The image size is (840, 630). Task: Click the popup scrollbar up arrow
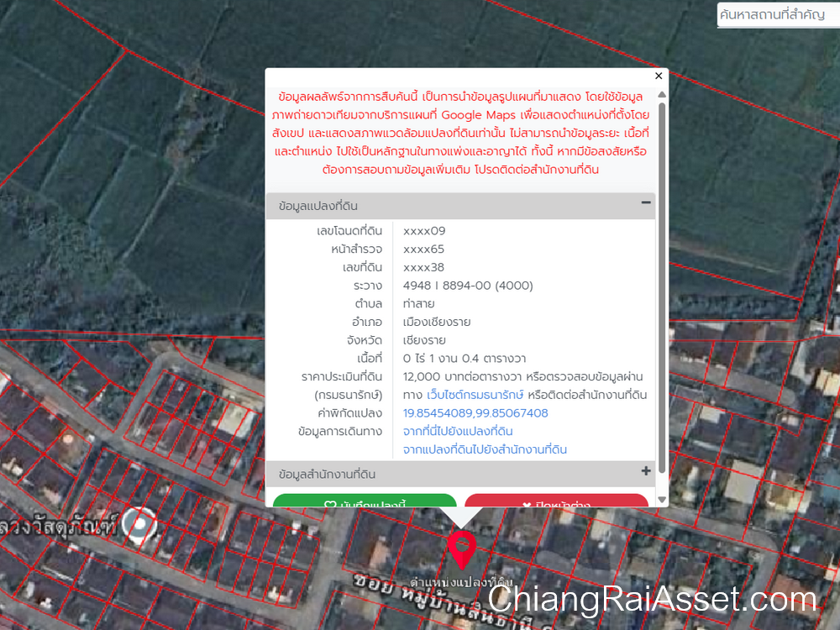tap(662, 94)
